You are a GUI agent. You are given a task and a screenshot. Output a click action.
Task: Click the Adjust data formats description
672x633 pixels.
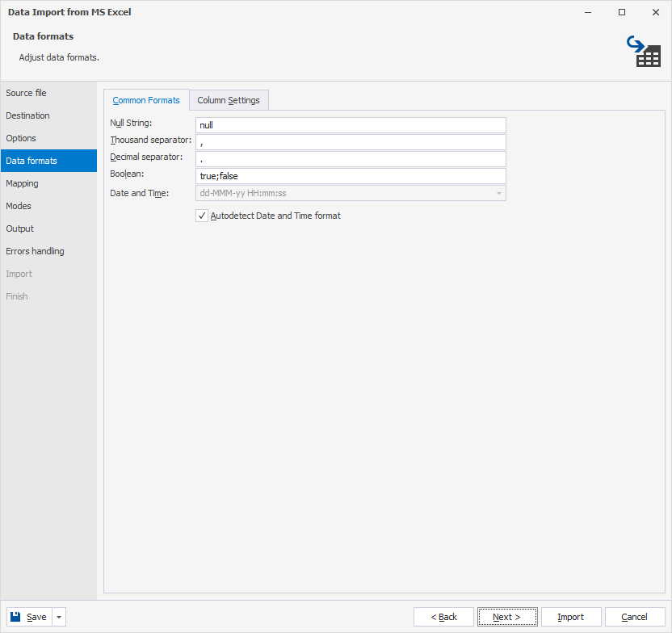point(59,57)
